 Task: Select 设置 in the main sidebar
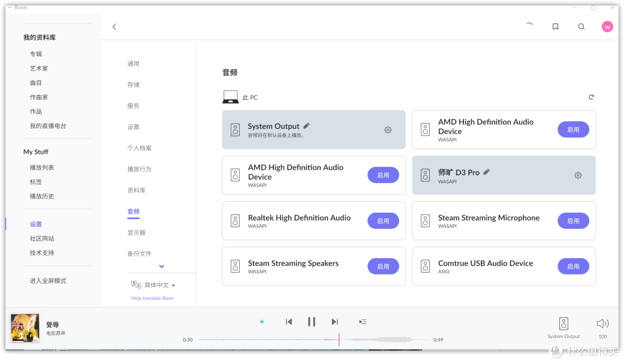click(x=36, y=224)
